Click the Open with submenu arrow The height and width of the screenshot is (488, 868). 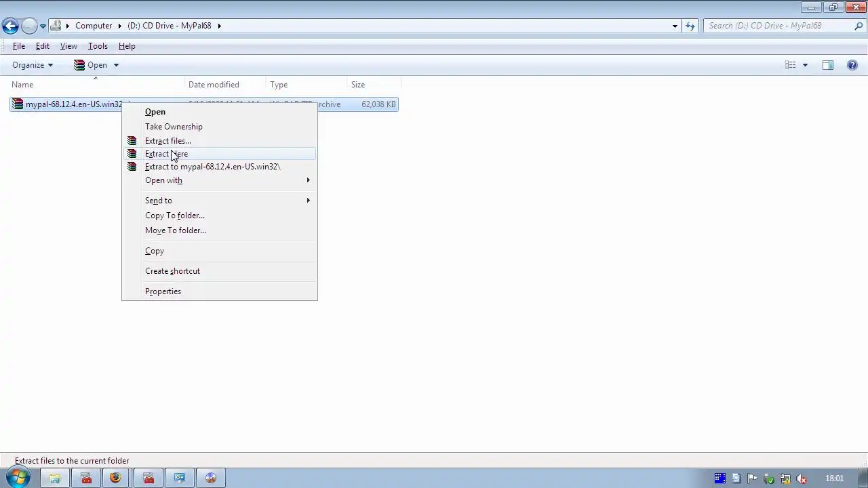point(308,180)
